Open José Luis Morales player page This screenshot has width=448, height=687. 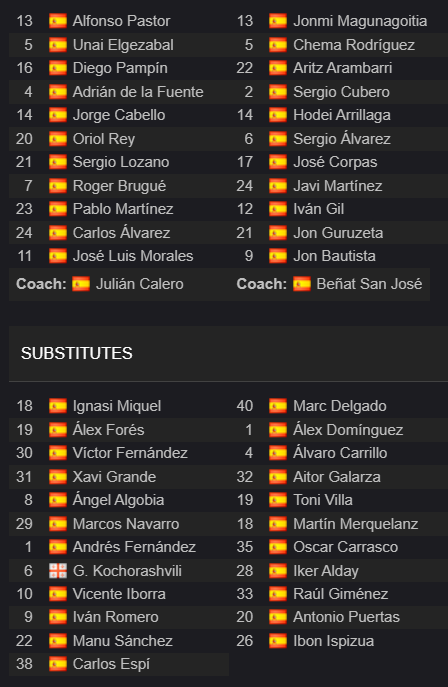coord(133,256)
